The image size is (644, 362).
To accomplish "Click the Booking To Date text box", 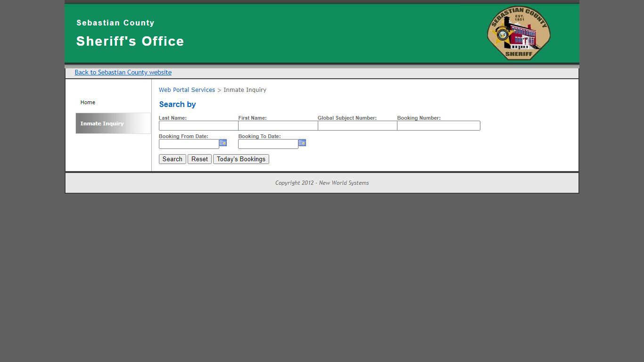I will point(268,144).
